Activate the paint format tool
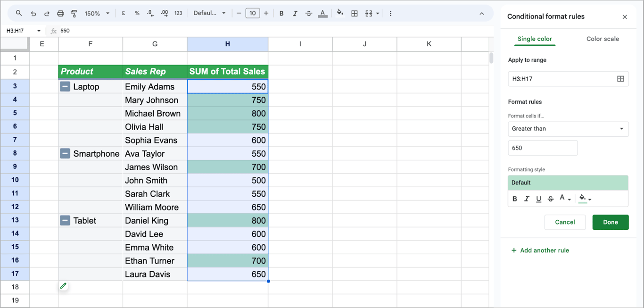Screen dimensions: 644x308 coord(74,13)
